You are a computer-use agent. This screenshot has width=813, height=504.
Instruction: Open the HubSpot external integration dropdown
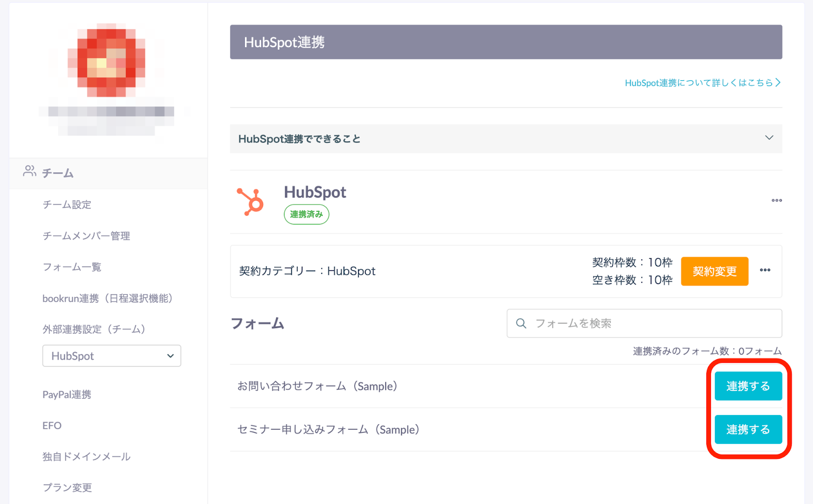pyautogui.click(x=112, y=356)
